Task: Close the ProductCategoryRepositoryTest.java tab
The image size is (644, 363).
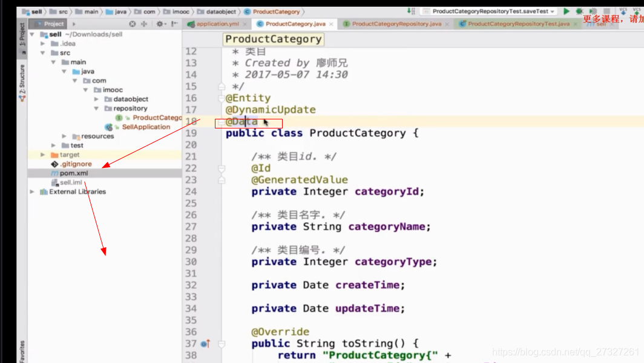Action: pos(575,24)
